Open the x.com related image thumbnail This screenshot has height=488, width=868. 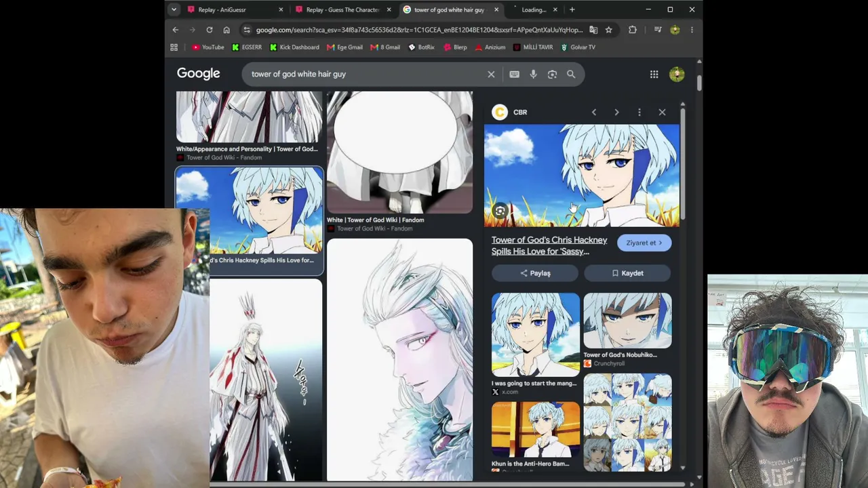(536, 335)
